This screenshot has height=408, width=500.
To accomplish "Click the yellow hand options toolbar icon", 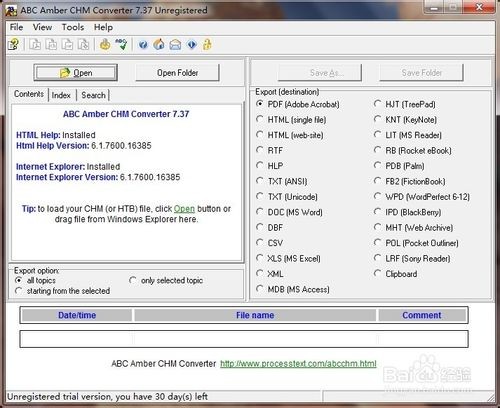I will 105,44.
